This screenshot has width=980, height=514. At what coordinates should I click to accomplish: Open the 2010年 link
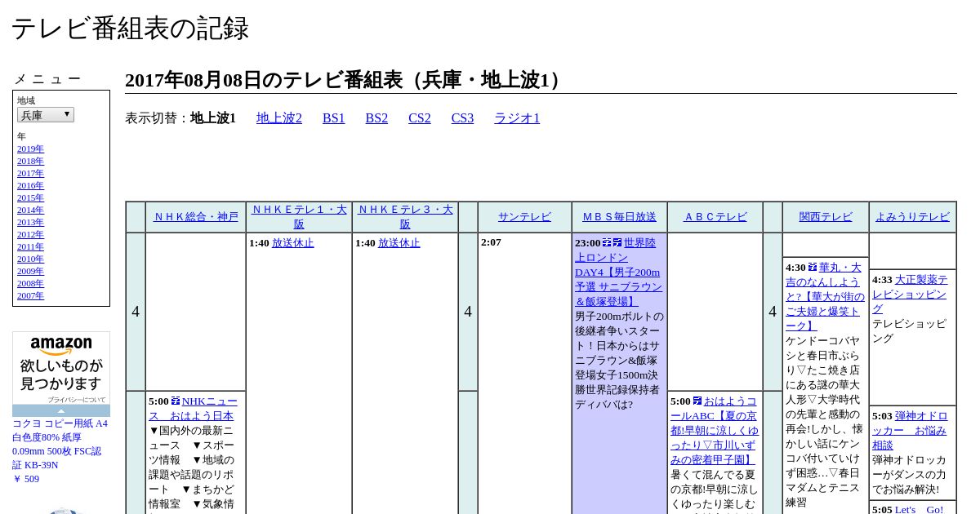(x=30, y=259)
